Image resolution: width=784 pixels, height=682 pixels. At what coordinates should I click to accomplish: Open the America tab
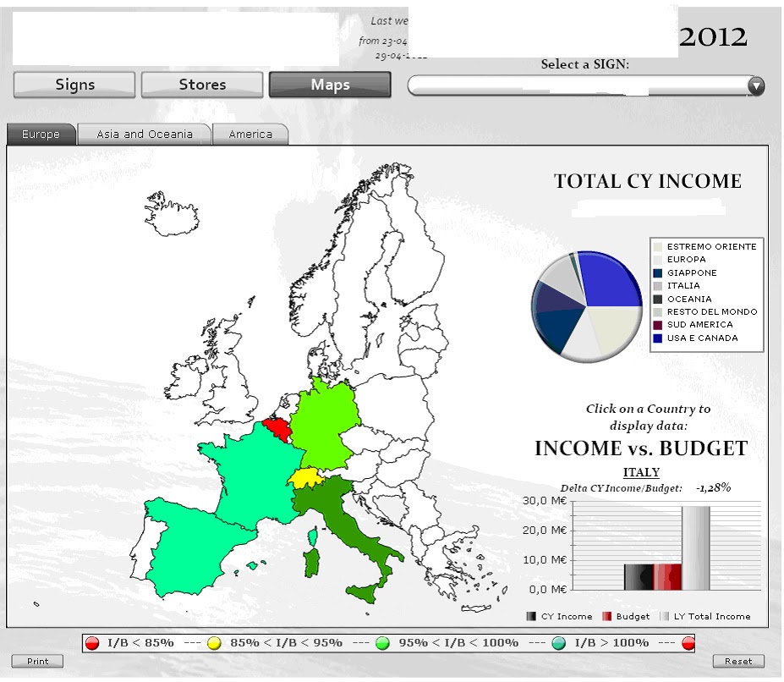(x=249, y=133)
